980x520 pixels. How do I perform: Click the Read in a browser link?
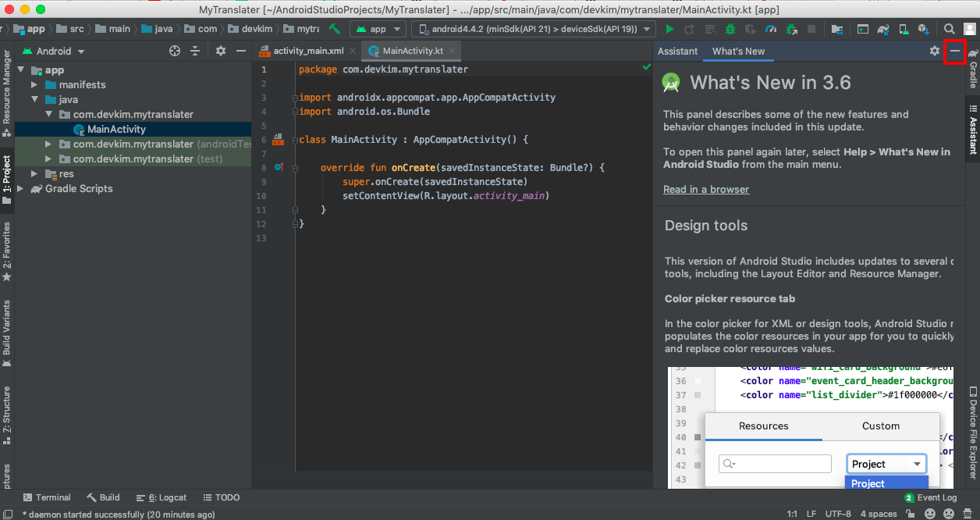[706, 189]
